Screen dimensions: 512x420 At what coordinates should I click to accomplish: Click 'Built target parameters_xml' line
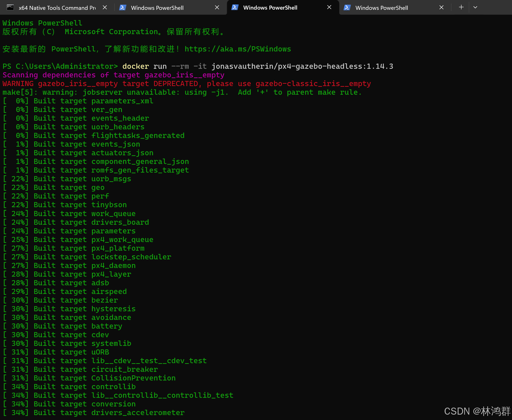[78, 101]
